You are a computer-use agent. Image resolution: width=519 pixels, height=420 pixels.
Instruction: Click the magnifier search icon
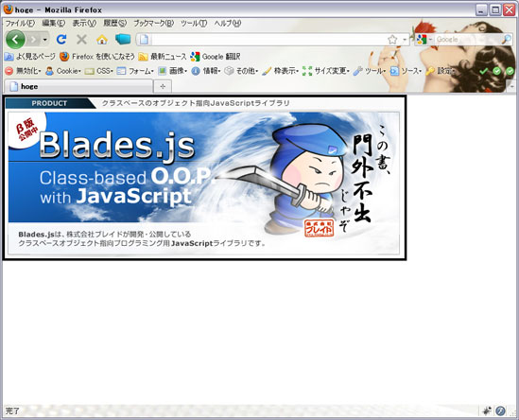point(506,40)
